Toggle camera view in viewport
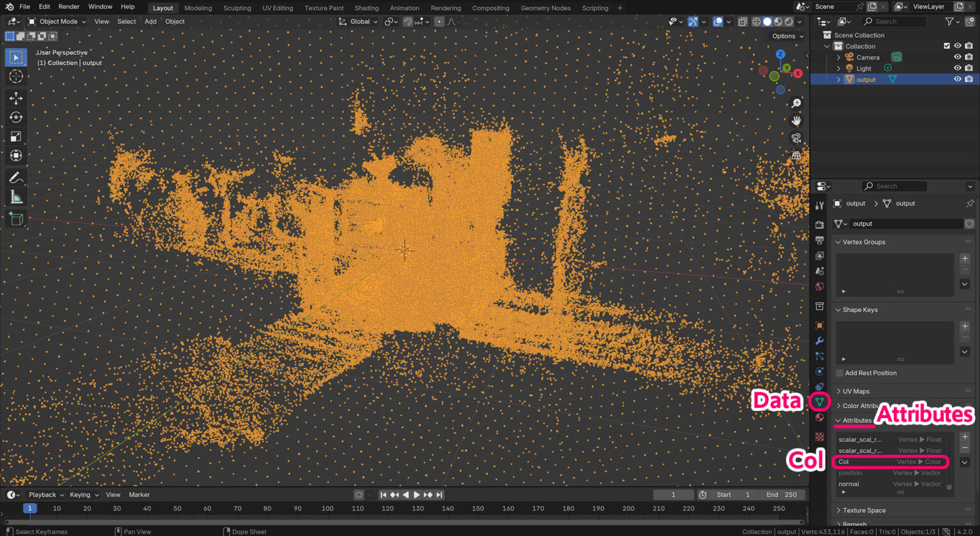Viewport: 980px width, 536px height. tap(796, 138)
